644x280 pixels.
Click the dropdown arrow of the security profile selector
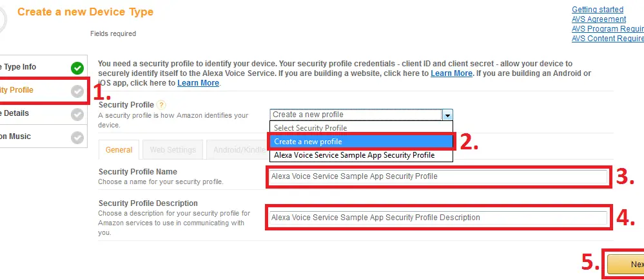[x=447, y=115]
